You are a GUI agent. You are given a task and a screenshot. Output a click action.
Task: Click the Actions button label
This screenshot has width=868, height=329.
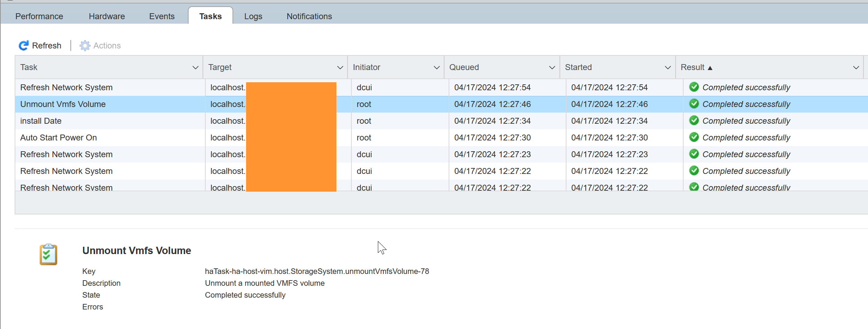107,46
